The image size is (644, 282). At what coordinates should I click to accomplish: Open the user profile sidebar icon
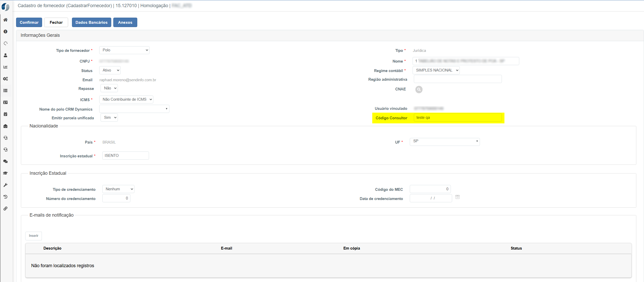click(5, 55)
